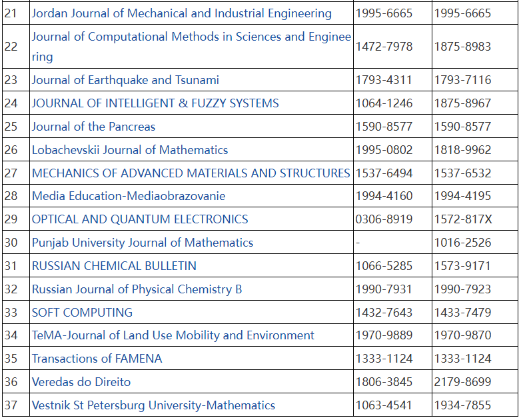
Task: Select ISSN 2179-8699 cell
Action: (475, 382)
